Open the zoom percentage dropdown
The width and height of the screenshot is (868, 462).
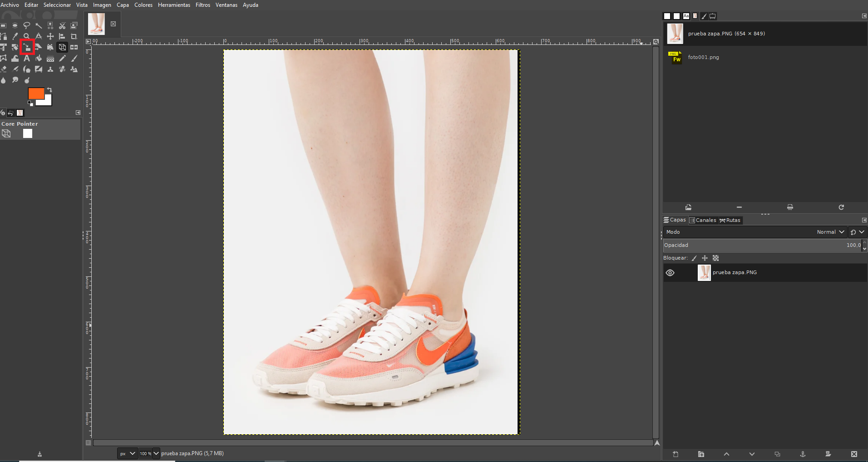156,453
